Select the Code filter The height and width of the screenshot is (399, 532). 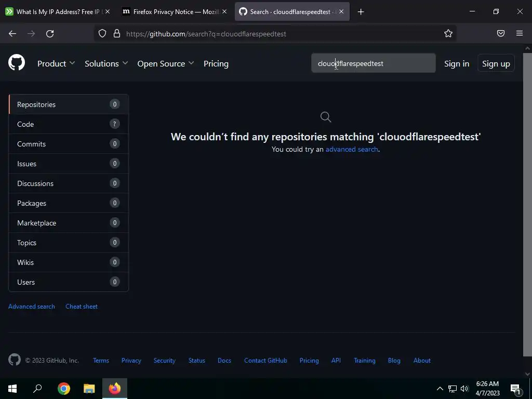tap(69, 124)
